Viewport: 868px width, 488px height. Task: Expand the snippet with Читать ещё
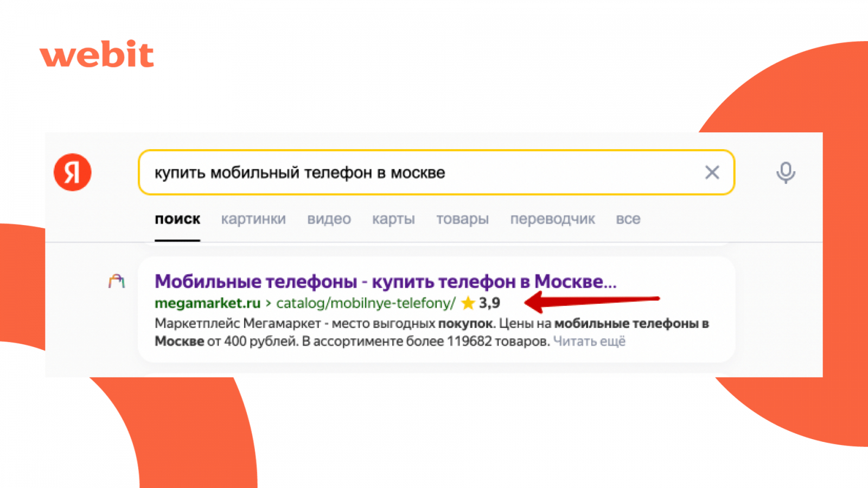coord(589,341)
